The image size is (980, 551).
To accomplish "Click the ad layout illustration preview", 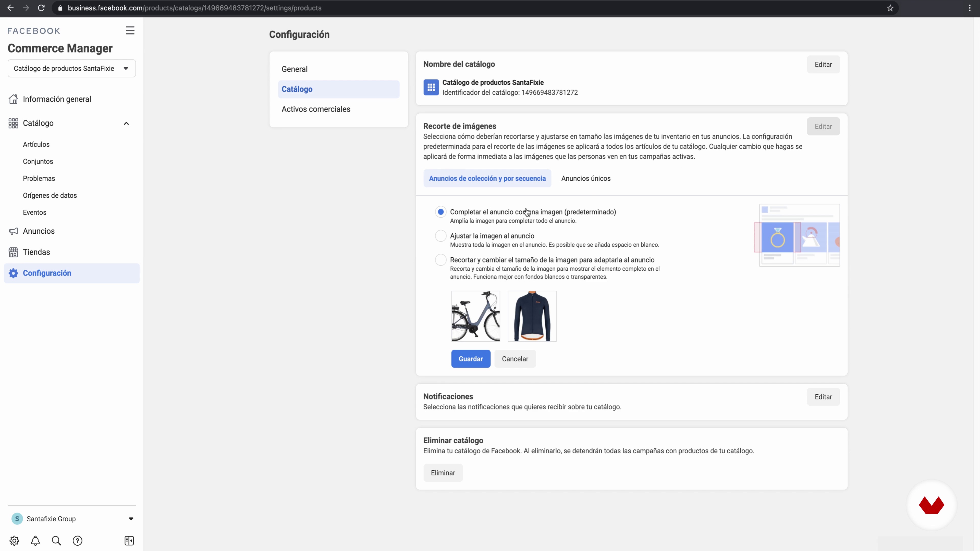I will (x=797, y=235).
